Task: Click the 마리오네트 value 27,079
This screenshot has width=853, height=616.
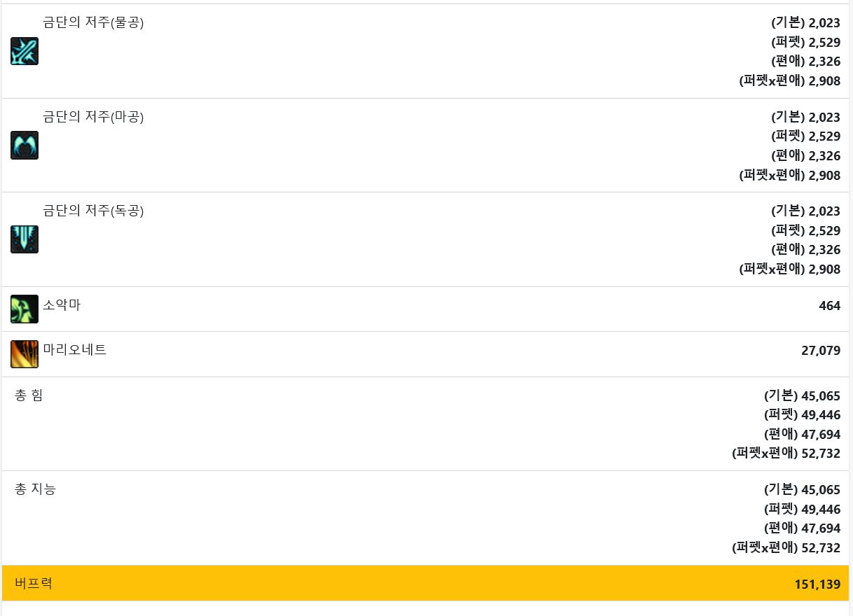Action: tap(821, 351)
